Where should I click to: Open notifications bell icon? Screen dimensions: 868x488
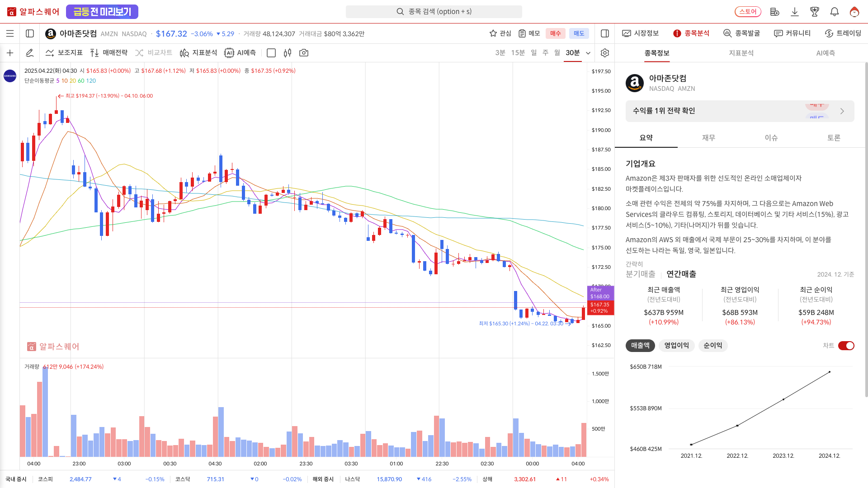(835, 12)
